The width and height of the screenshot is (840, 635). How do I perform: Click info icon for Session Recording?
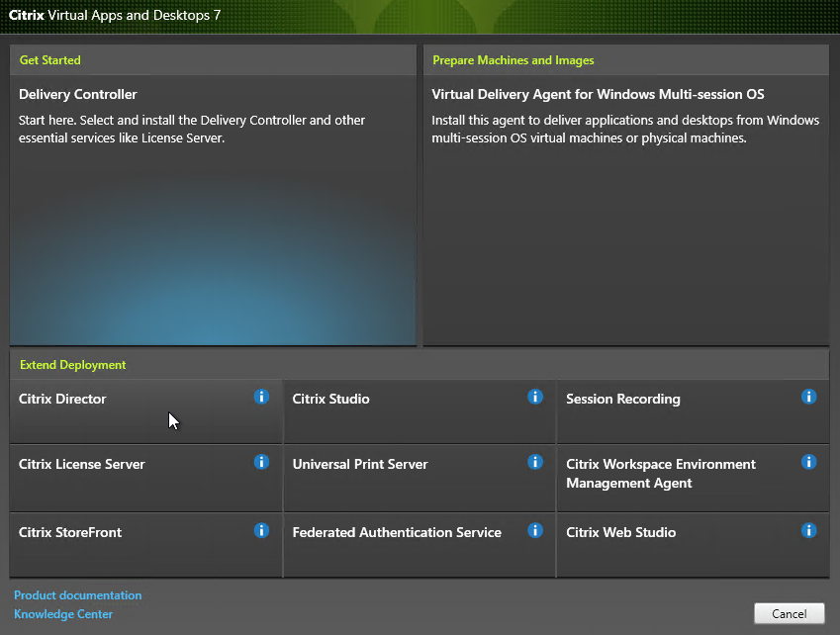809,397
